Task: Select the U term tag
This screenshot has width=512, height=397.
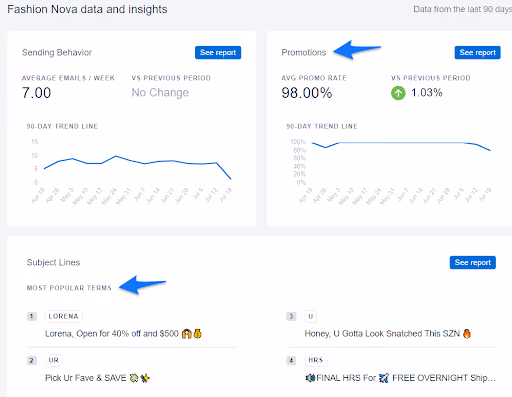Action: point(311,316)
